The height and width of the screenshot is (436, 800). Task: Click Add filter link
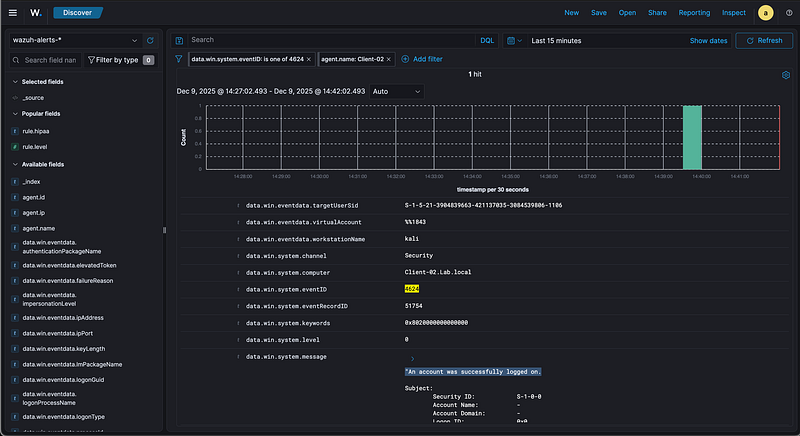click(x=428, y=59)
